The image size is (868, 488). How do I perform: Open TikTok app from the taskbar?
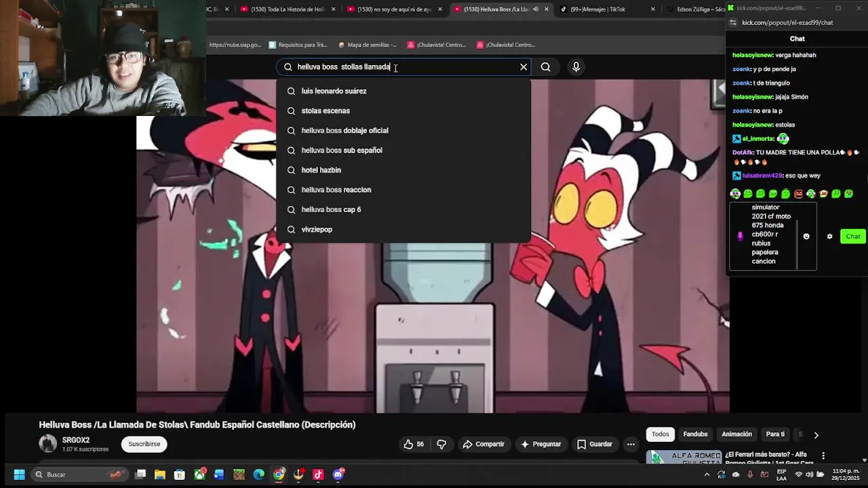(318, 474)
